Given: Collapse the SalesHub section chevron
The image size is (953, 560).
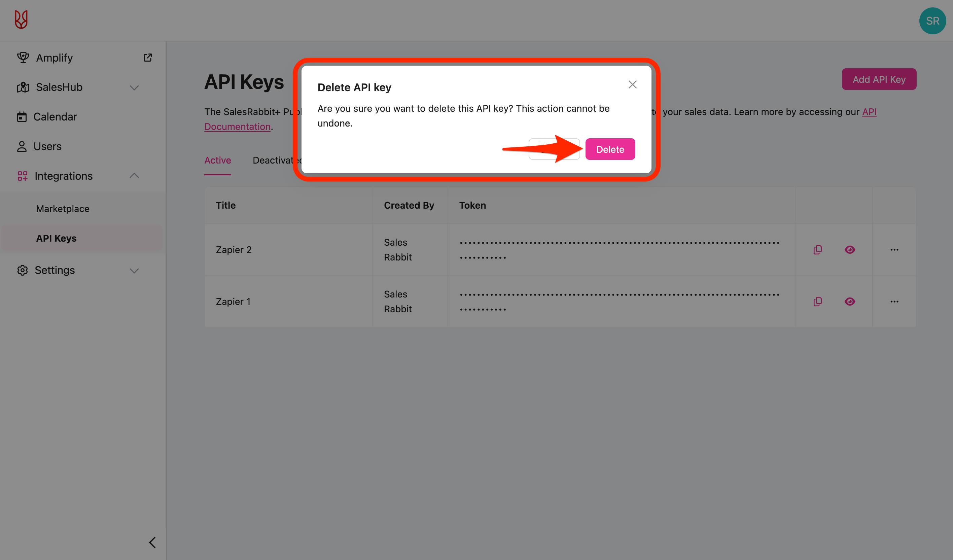Looking at the screenshot, I should (x=134, y=87).
